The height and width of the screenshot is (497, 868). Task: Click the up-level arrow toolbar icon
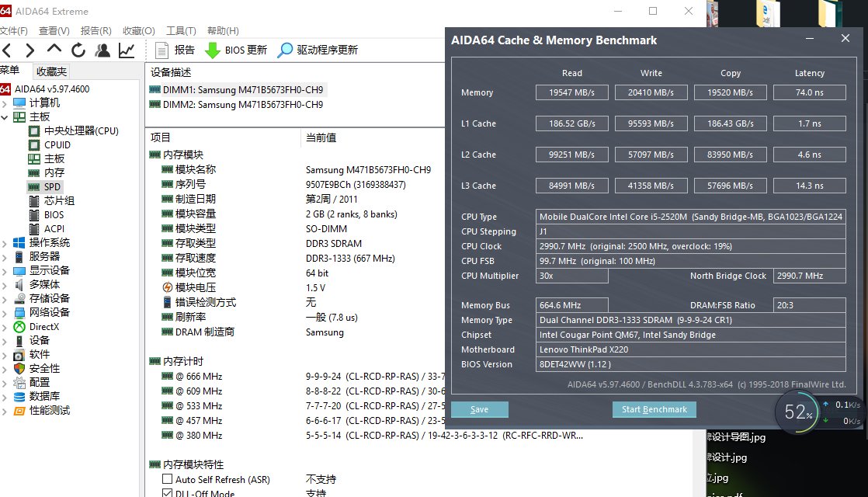tap(54, 50)
